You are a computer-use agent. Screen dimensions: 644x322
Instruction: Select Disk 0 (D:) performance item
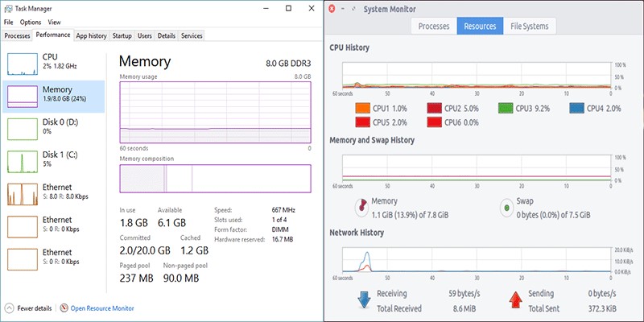(22, 127)
